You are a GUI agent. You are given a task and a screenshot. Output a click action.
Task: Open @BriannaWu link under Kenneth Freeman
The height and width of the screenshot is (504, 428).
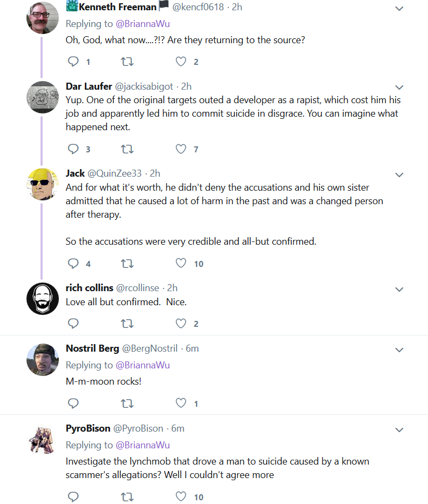[142, 24]
